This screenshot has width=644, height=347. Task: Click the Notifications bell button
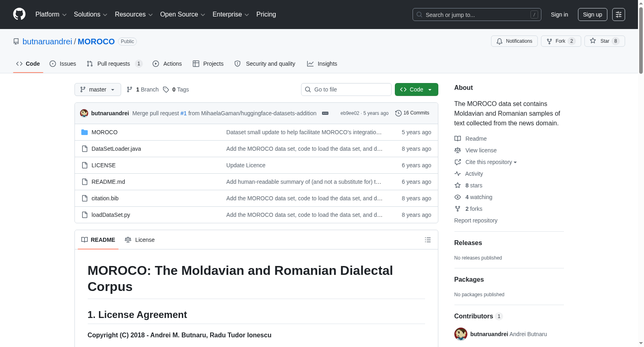point(514,41)
